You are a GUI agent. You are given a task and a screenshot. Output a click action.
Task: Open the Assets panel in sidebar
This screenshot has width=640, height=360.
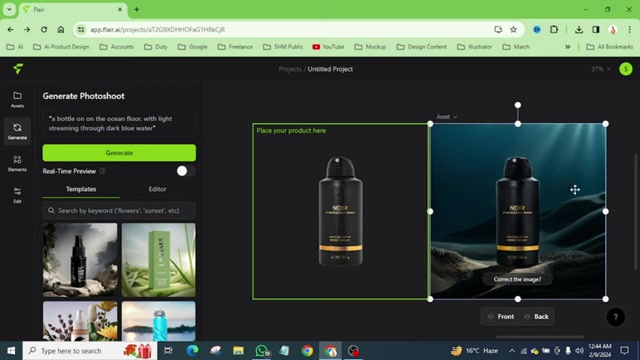tap(17, 99)
